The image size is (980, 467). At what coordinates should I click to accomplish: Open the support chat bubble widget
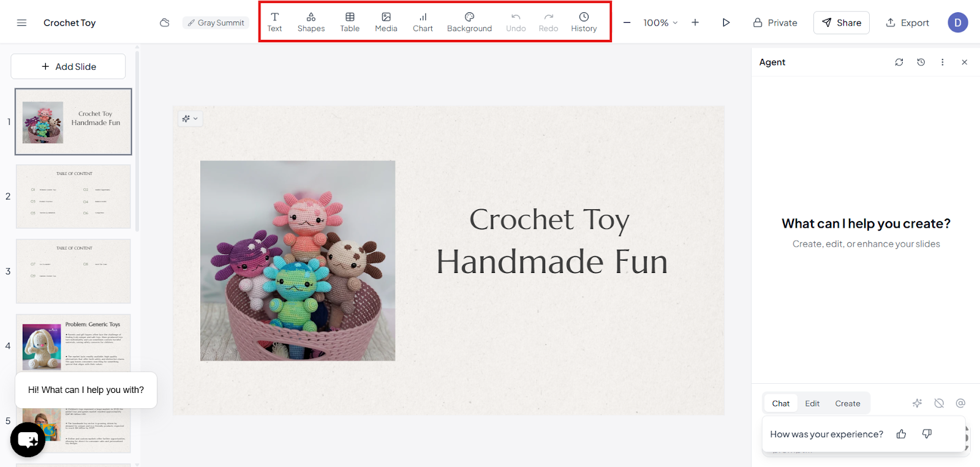click(28, 439)
